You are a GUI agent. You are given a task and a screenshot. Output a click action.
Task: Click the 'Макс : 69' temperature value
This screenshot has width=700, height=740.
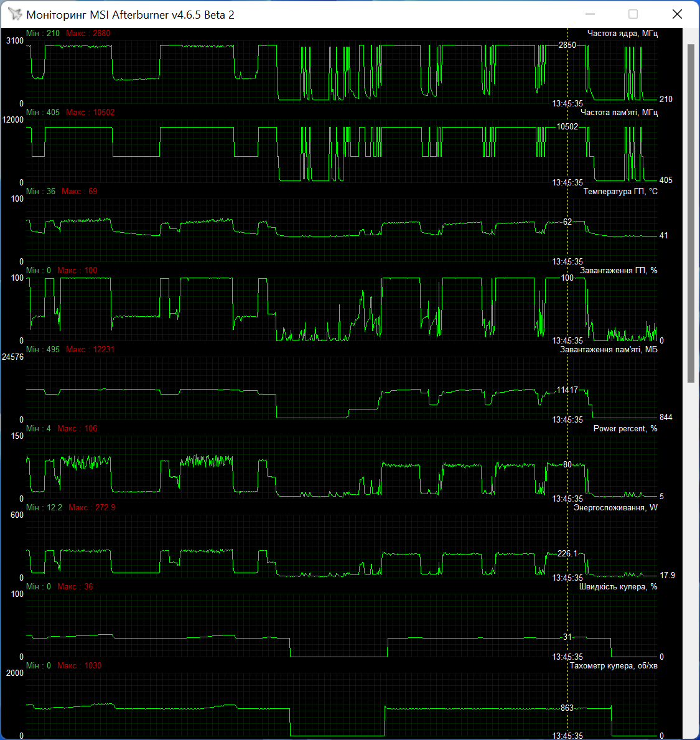tap(79, 192)
